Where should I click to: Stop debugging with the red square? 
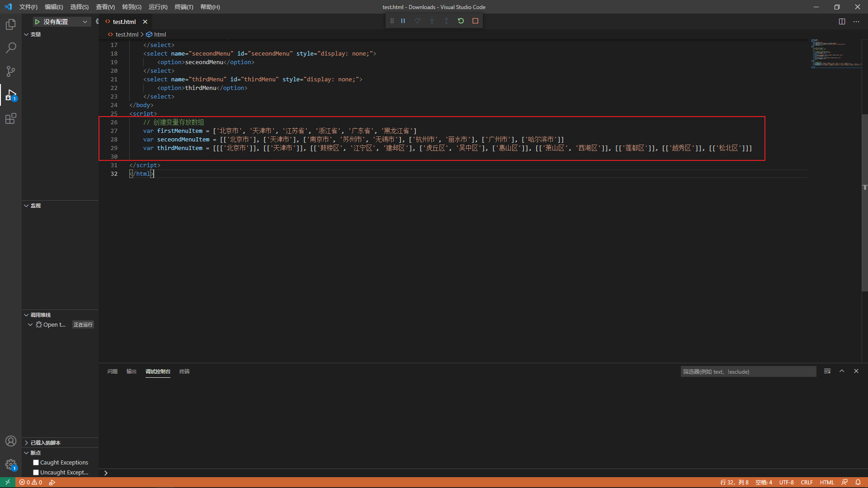coord(475,21)
